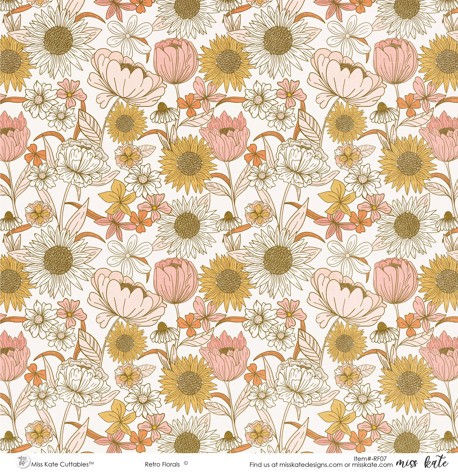
Task: Click the trademark symbol after Cuttables
Action: (92, 463)
